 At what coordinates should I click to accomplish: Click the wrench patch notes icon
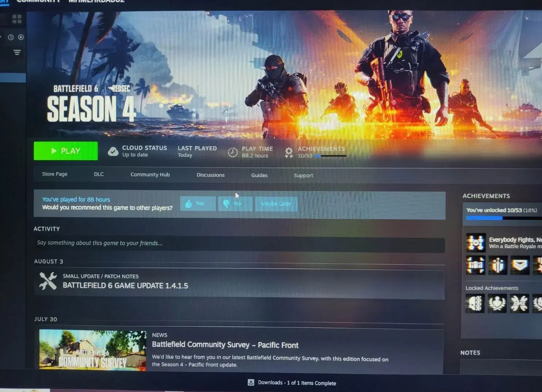48,281
